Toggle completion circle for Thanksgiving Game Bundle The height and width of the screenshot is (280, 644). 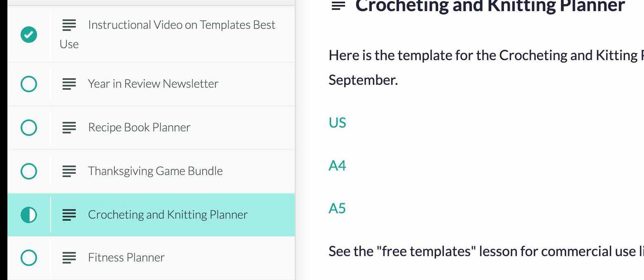28,171
